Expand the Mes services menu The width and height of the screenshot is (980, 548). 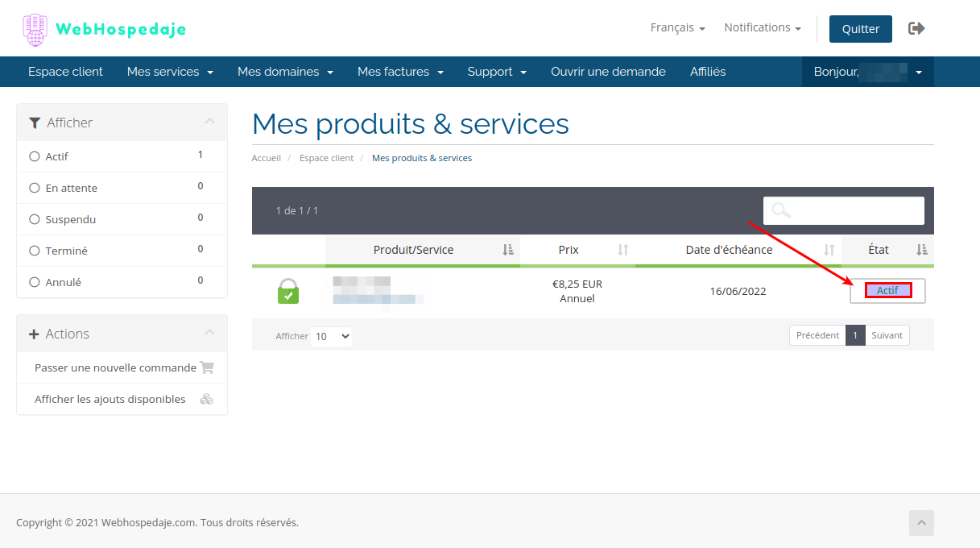point(170,72)
